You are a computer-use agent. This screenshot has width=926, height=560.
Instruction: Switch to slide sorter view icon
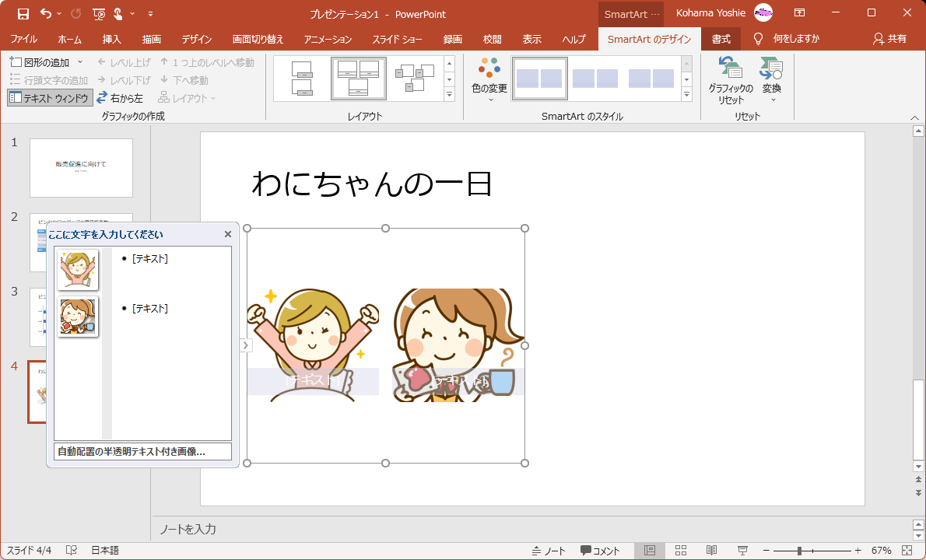(680, 551)
